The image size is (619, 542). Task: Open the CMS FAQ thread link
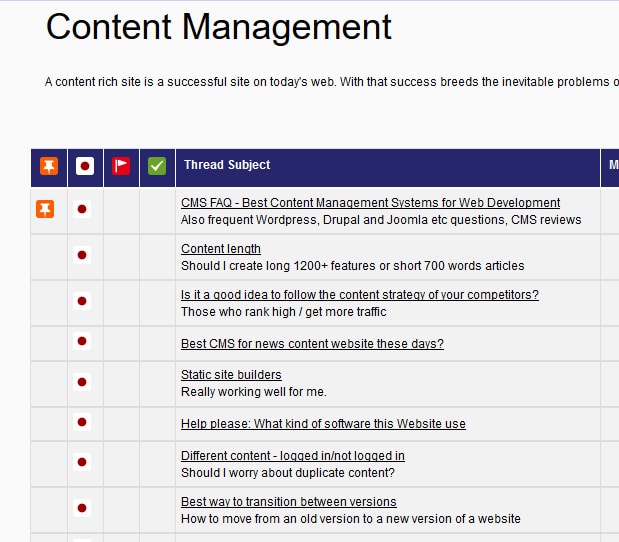tap(370, 203)
